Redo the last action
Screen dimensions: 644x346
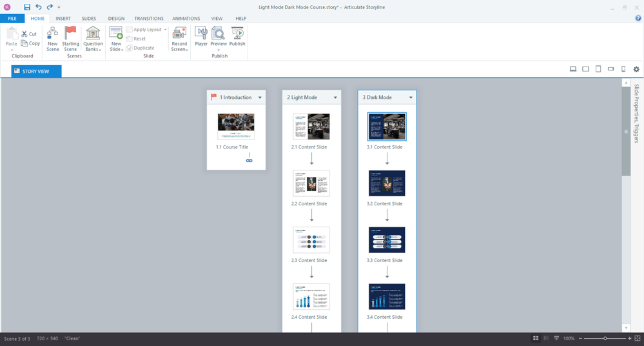click(50, 7)
